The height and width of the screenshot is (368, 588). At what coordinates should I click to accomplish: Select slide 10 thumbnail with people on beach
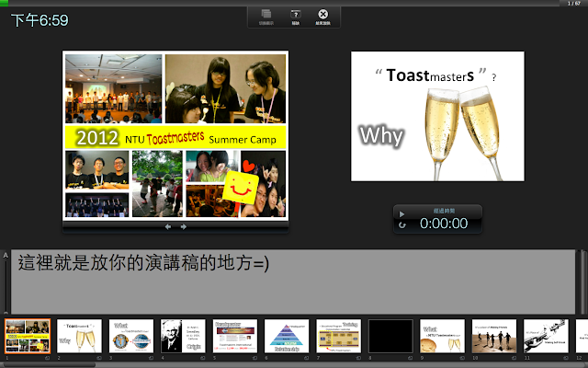click(x=494, y=336)
